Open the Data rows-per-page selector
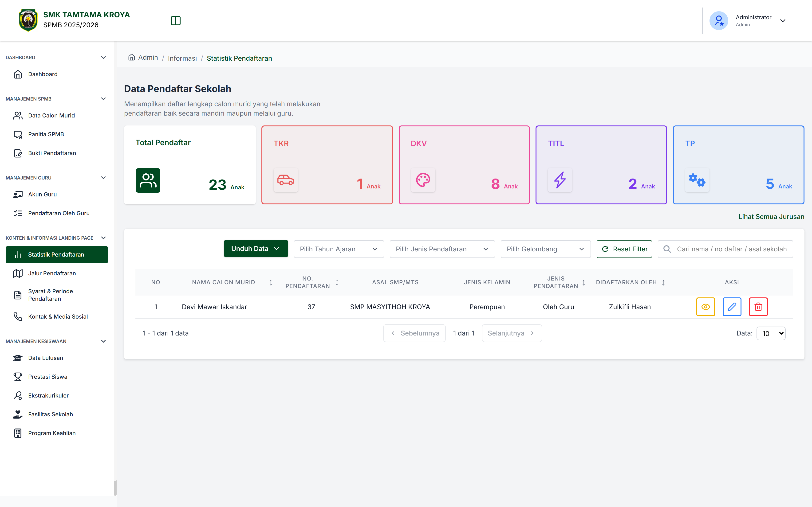The height and width of the screenshot is (507, 812). click(x=771, y=333)
